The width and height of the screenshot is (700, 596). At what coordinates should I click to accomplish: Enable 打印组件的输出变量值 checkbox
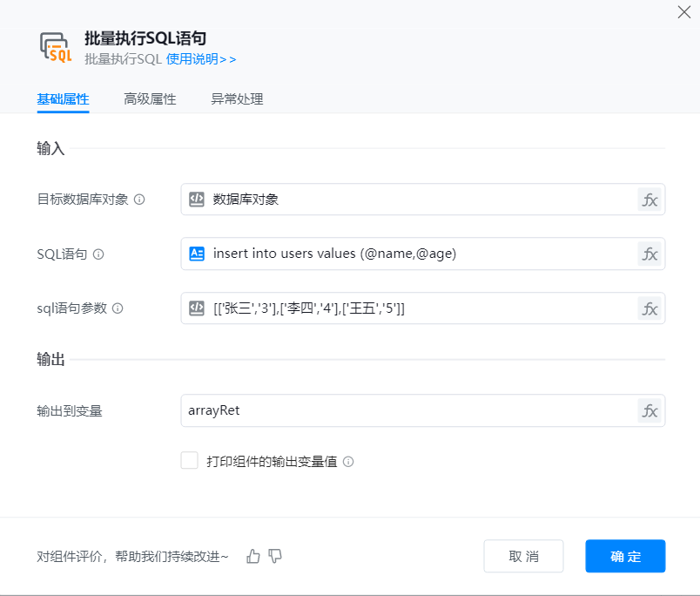tap(190, 461)
